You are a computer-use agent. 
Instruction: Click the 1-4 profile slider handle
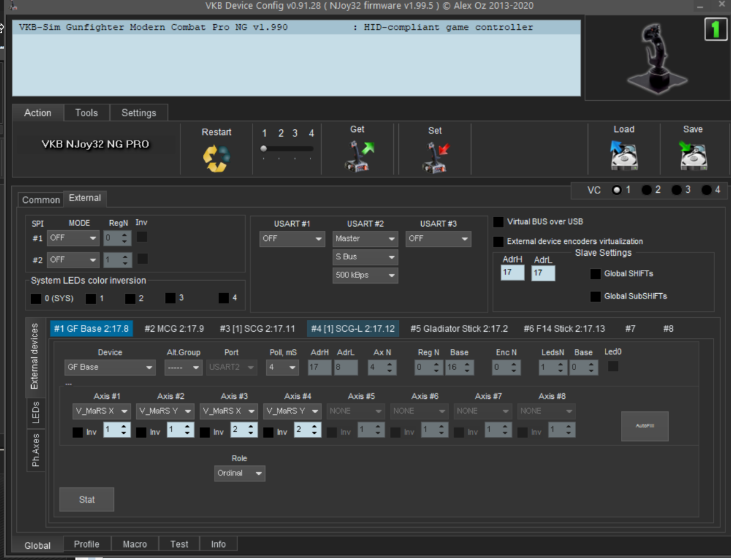coord(264,149)
